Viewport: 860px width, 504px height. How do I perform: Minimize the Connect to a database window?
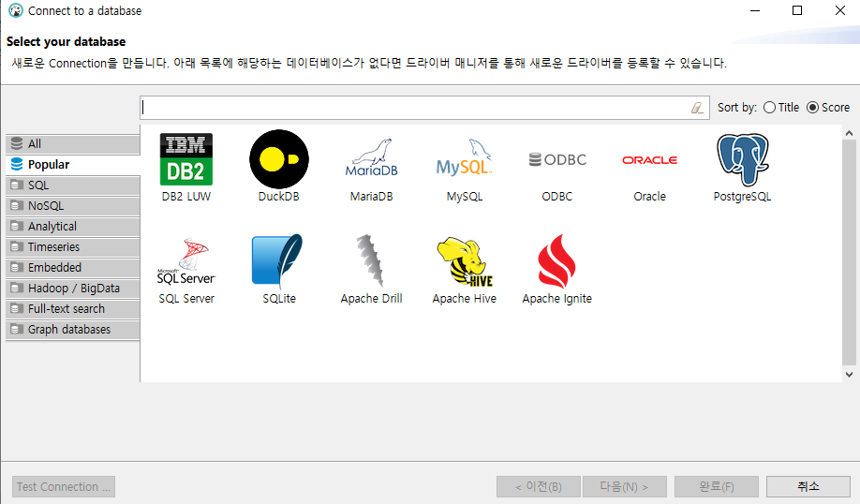[x=755, y=10]
